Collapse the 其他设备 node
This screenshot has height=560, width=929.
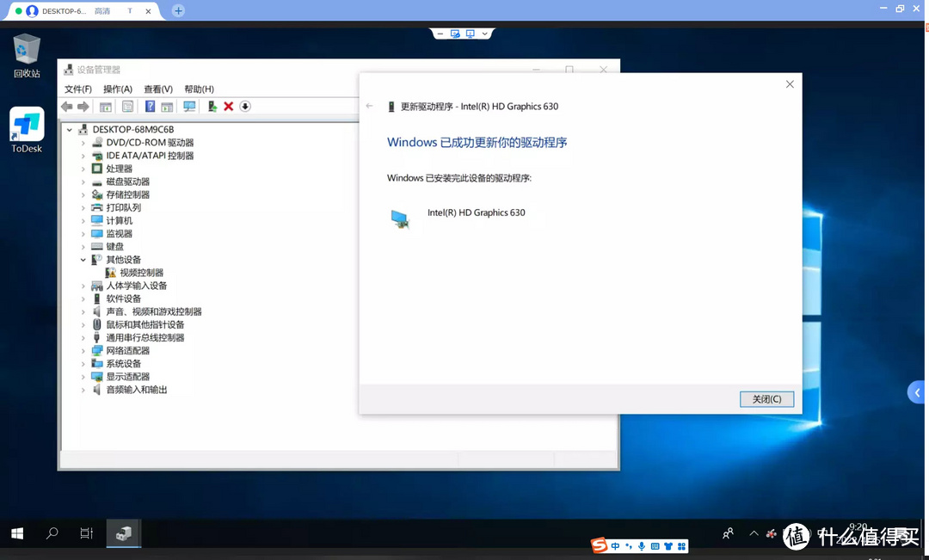[x=83, y=260]
